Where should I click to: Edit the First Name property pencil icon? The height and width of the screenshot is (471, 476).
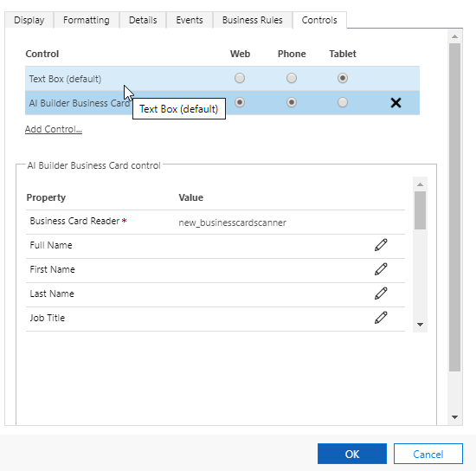[x=381, y=269]
